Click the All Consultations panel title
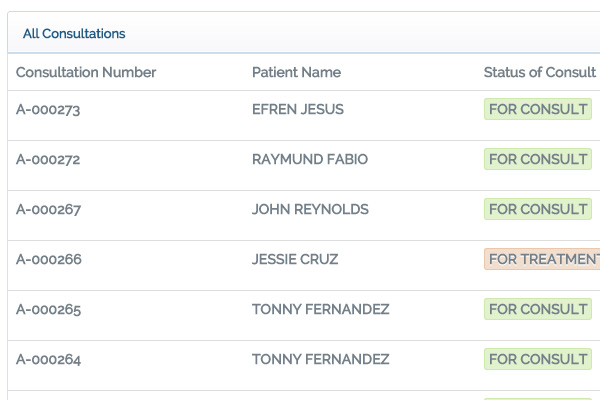600x400 pixels. (x=74, y=34)
